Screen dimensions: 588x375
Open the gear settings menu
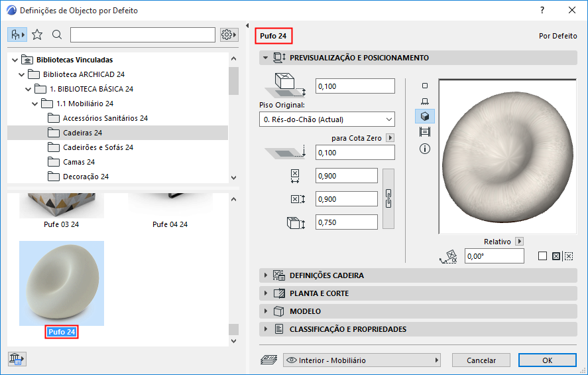click(x=229, y=35)
